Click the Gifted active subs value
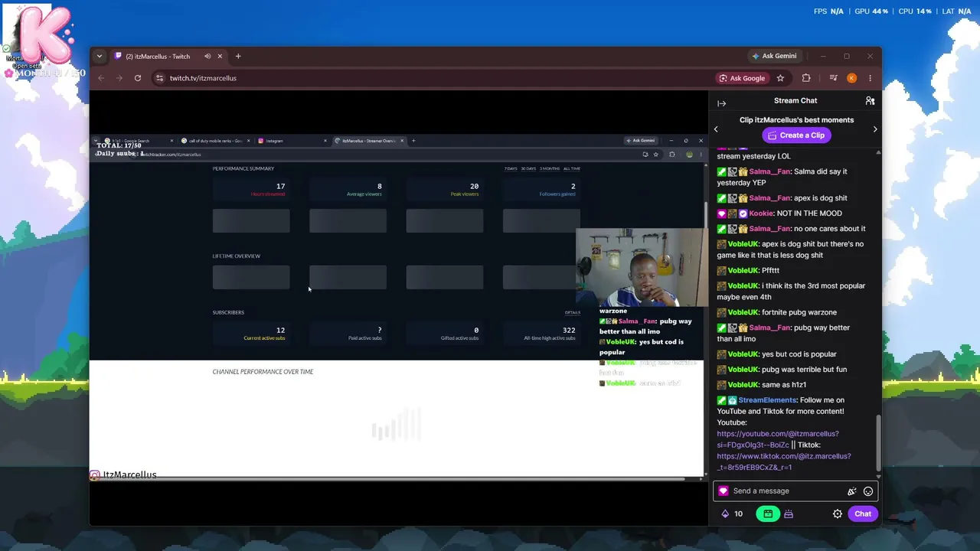The image size is (980, 551). click(476, 331)
